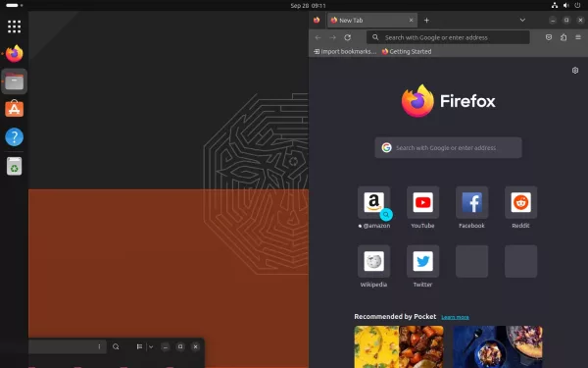
Task: Click the Pocket Learn more link
Action: pyautogui.click(x=455, y=317)
